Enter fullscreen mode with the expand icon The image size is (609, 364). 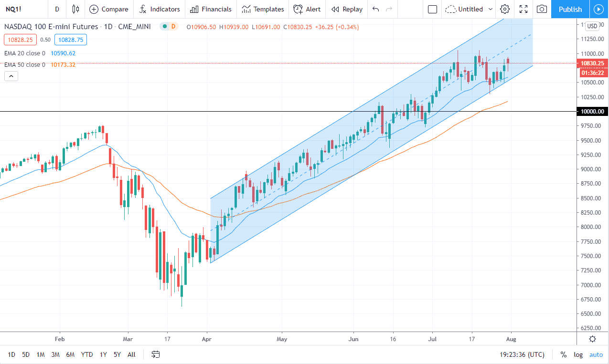coord(523,9)
